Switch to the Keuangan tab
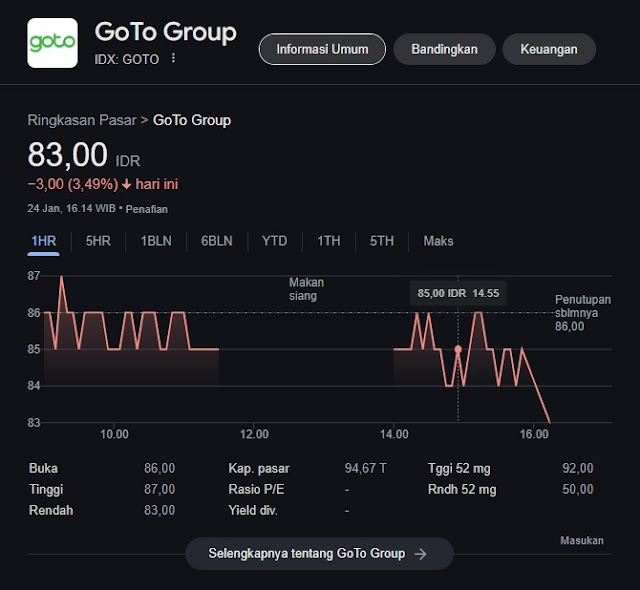Viewport: 640px width, 590px height. (x=549, y=49)
